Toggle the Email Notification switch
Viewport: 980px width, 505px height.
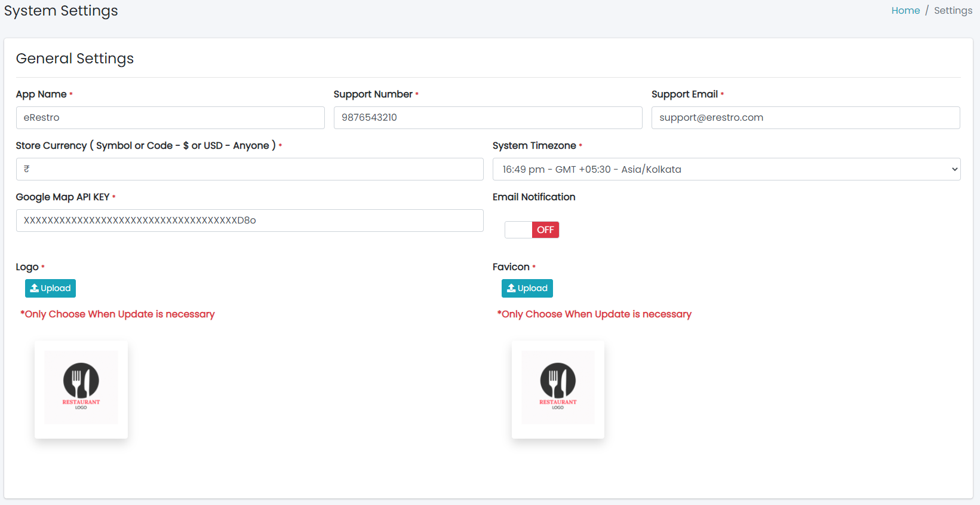[x=532, y=230]
